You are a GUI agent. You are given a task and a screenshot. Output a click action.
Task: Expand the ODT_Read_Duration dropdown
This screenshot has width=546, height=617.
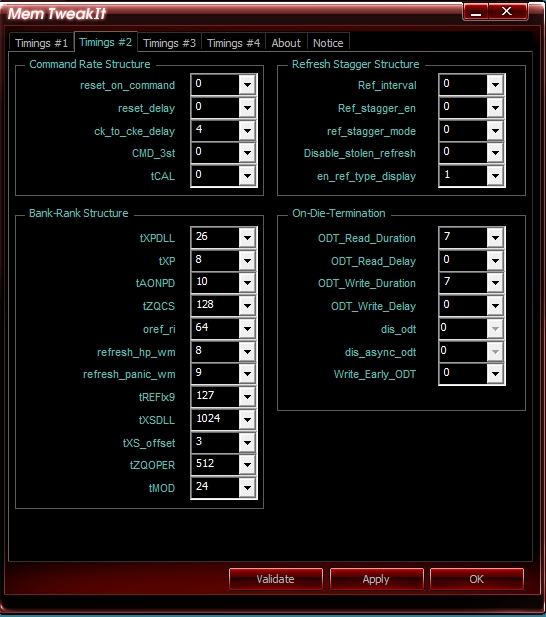coord(495,237)
